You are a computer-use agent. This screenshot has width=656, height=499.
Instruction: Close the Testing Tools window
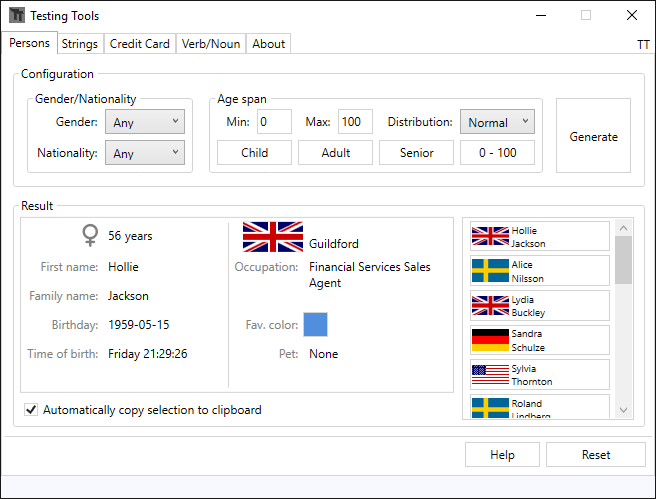coord(632,15)
